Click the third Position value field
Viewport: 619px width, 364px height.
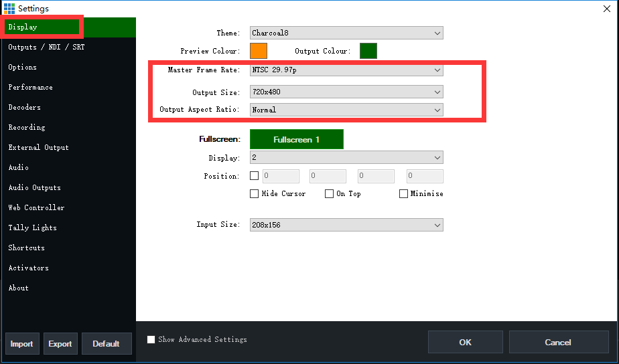(376, 176)
